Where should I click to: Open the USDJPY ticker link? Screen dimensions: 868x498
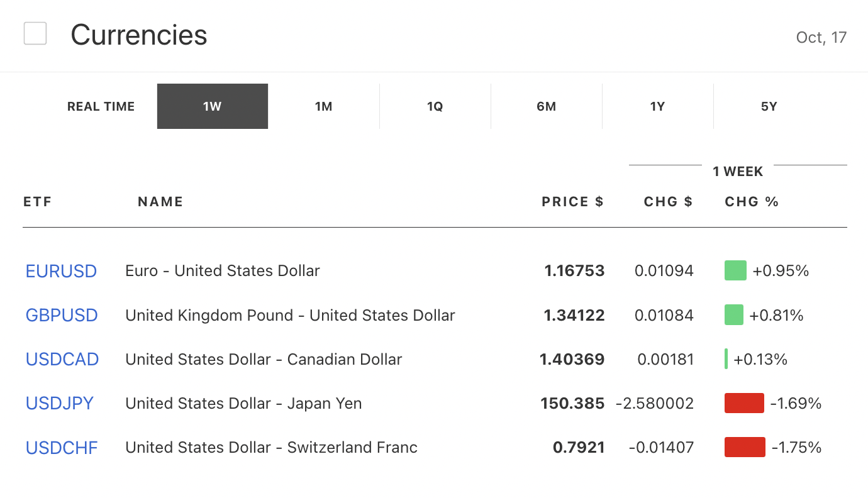tap(60, 403)
